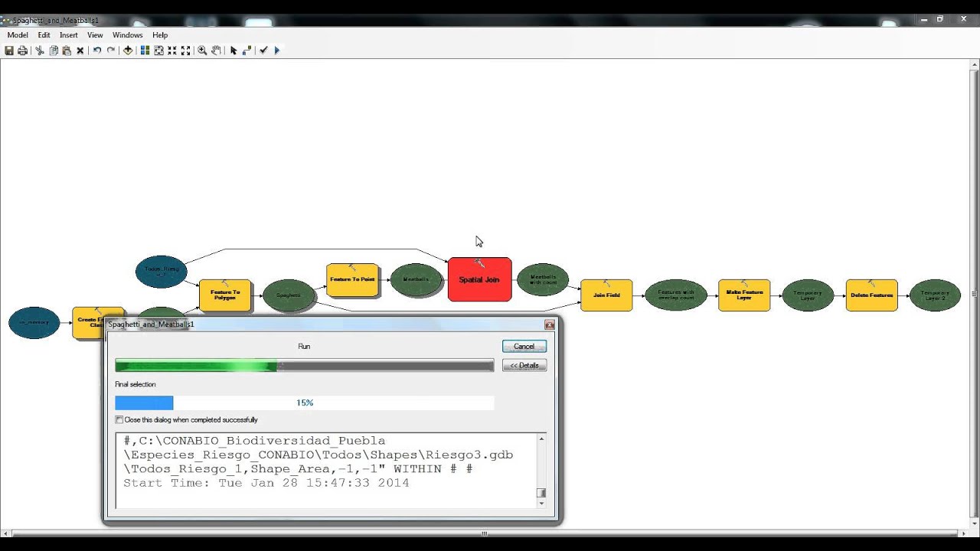Select the Delete Features tool node

pos(872,295)
